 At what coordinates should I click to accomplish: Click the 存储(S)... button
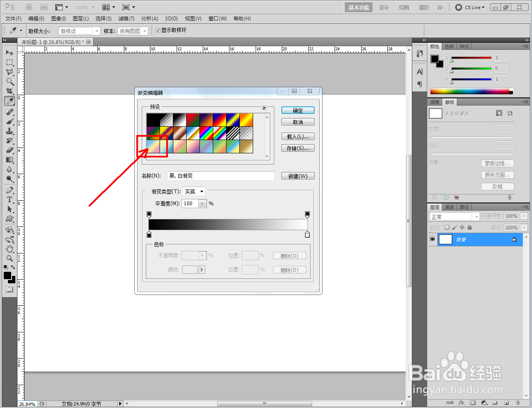(298, 148)
